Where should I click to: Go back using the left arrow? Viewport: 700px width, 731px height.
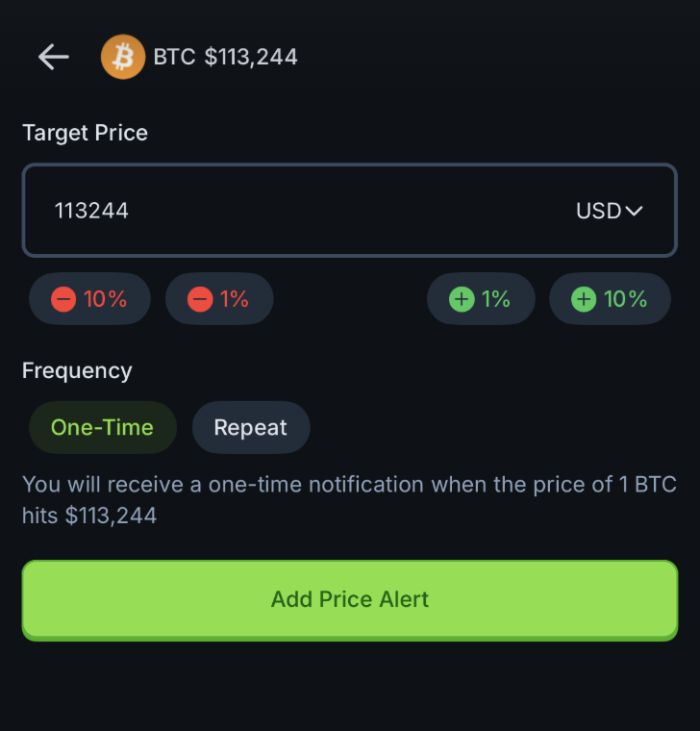53,57
